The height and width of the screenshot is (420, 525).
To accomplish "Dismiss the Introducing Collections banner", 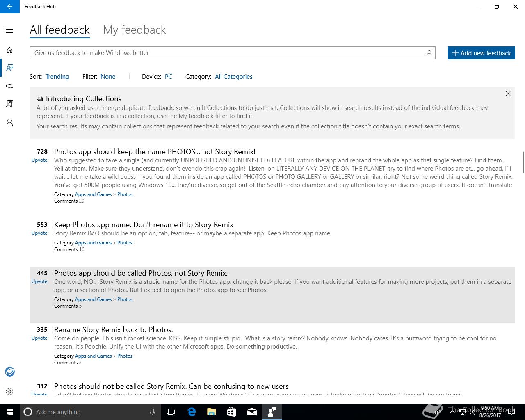I will [x=508, y=94].
